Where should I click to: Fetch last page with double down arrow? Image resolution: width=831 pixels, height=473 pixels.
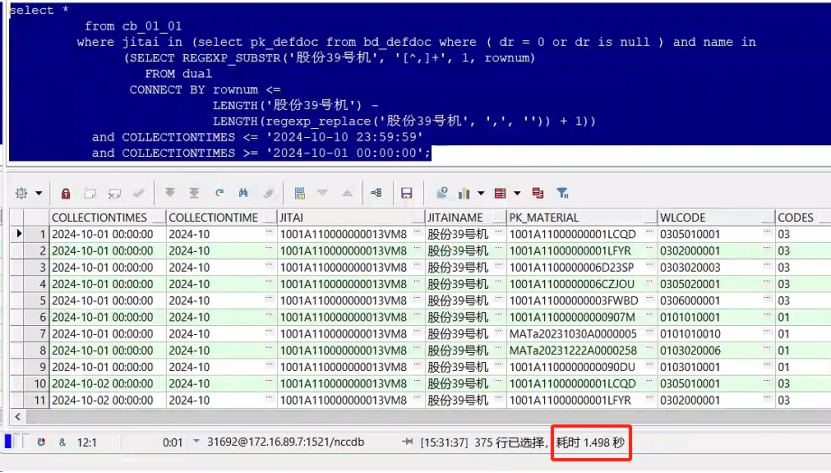194,193
